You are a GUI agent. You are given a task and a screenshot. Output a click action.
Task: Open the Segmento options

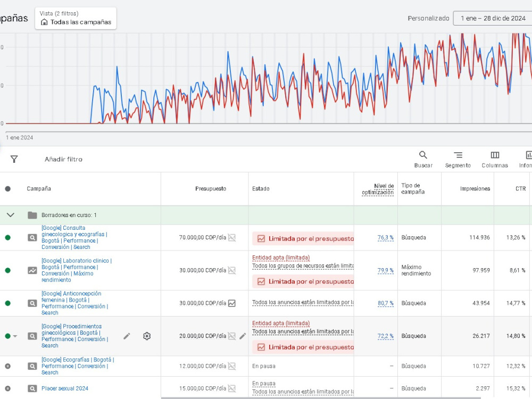[x=458, y=159]
